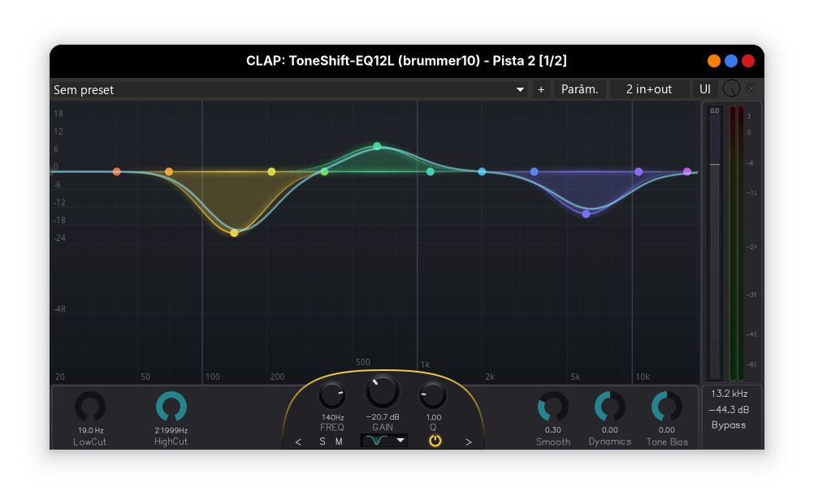Screen dimensions: 814x504
Task: Go to previous band with left arrow
Action: pyautogui.click(x=298, y=442)
